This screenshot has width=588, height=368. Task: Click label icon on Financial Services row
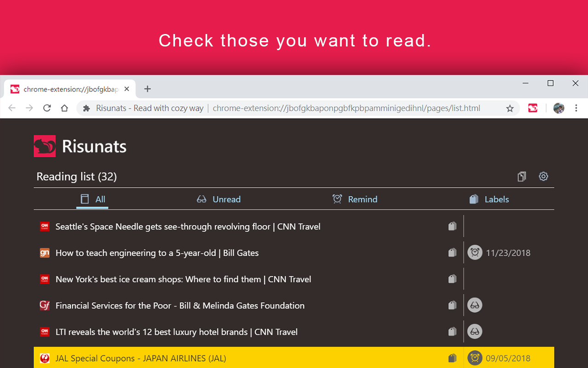coord(452,305)
